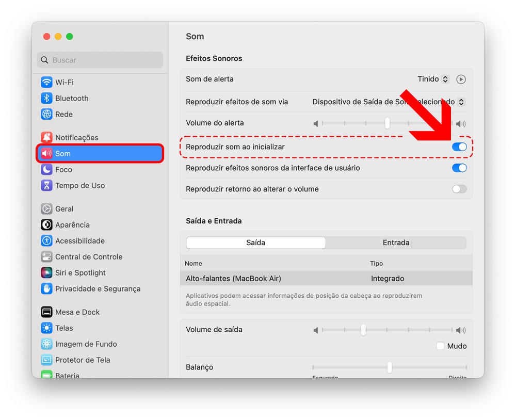The width and height of the screenshot is (516, 420).
Task: Click high volume icon of Volume de saída
Action: [x=461, y=330]
